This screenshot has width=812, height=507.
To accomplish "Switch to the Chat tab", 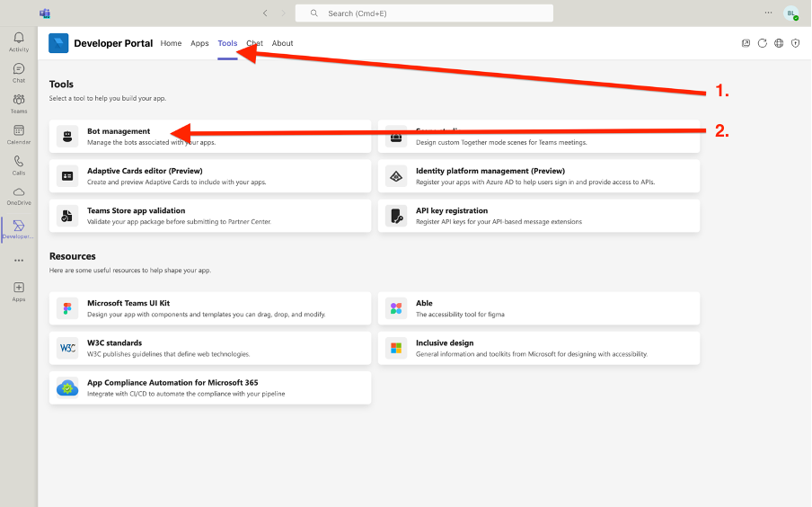I will [x=255, y=43].
